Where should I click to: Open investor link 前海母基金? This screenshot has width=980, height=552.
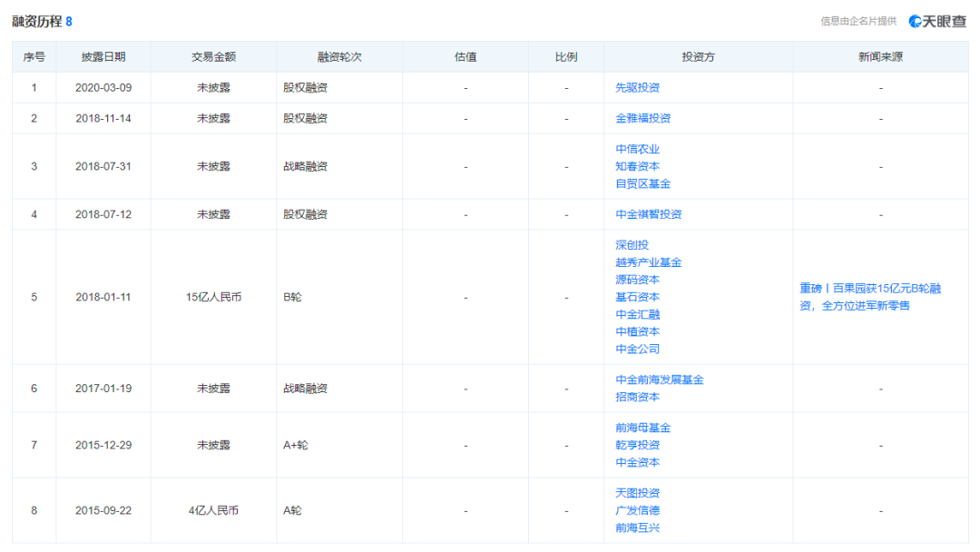(643, 428)
